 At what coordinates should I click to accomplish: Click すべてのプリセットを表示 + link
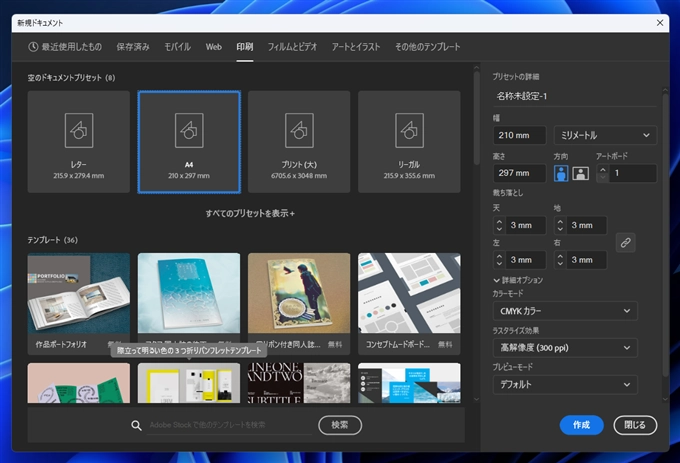[x=250, y=213]
